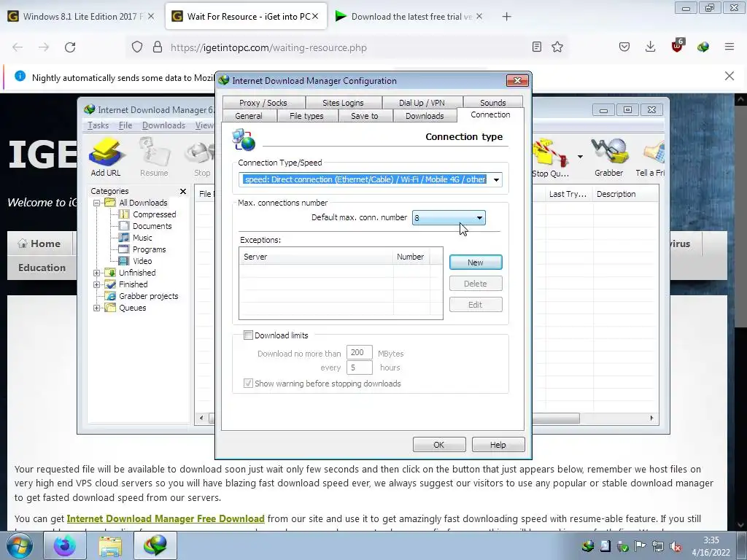This screenshot has width=747, height=560.
Task: Click the Download no more than MBytes field
Action: (359, 352)
